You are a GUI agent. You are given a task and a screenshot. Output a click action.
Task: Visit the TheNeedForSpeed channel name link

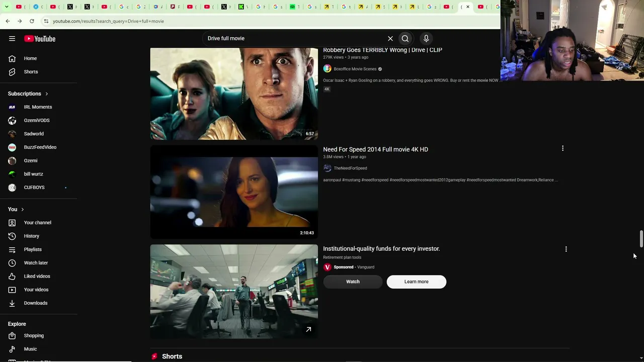coord(350,168)
